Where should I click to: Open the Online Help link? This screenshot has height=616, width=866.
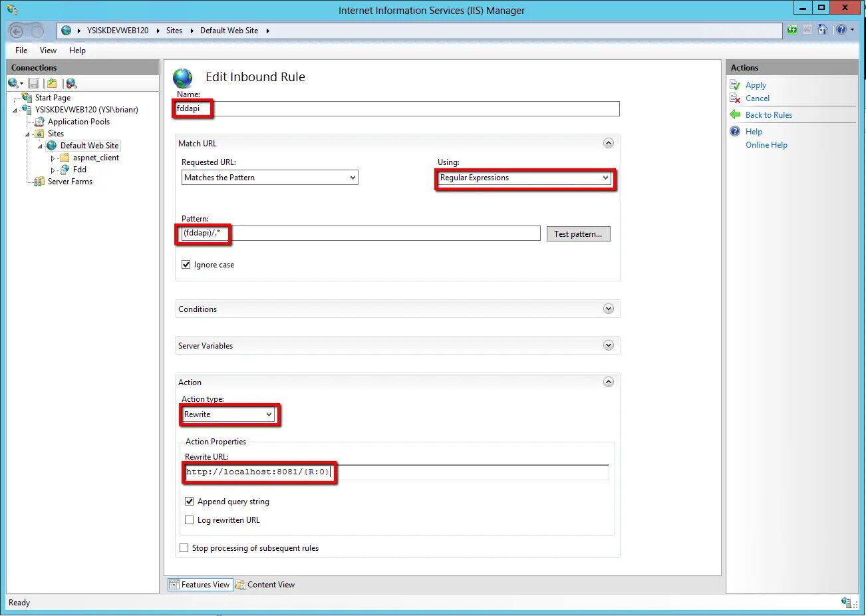click(766, 145)
